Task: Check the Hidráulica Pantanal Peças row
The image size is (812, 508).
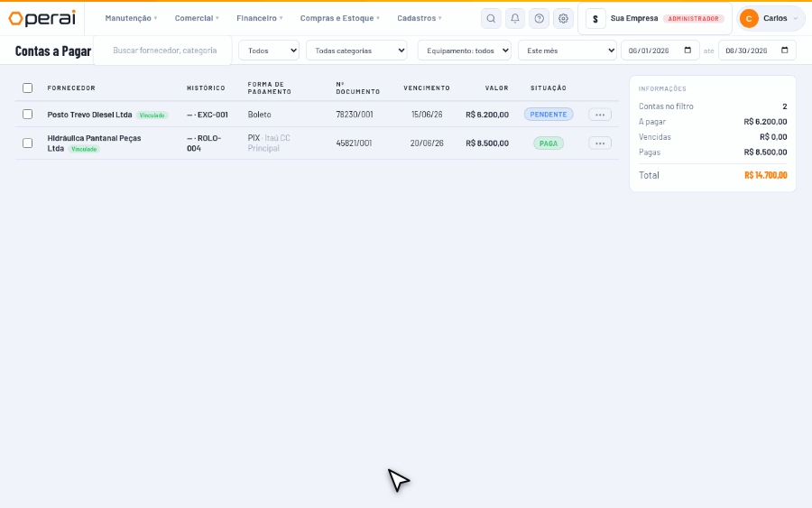Action: click(x=27, y=143)
